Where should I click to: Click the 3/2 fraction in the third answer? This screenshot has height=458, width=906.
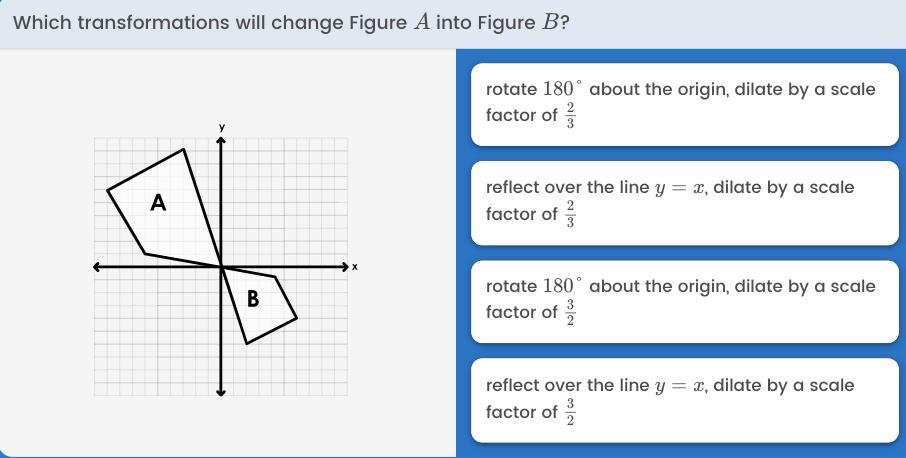tap(570, 312)
